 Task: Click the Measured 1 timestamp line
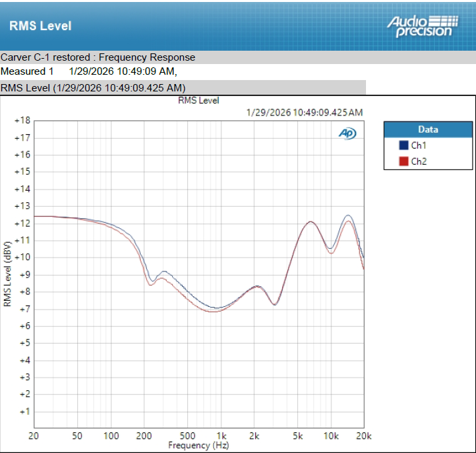coord(89,71)
